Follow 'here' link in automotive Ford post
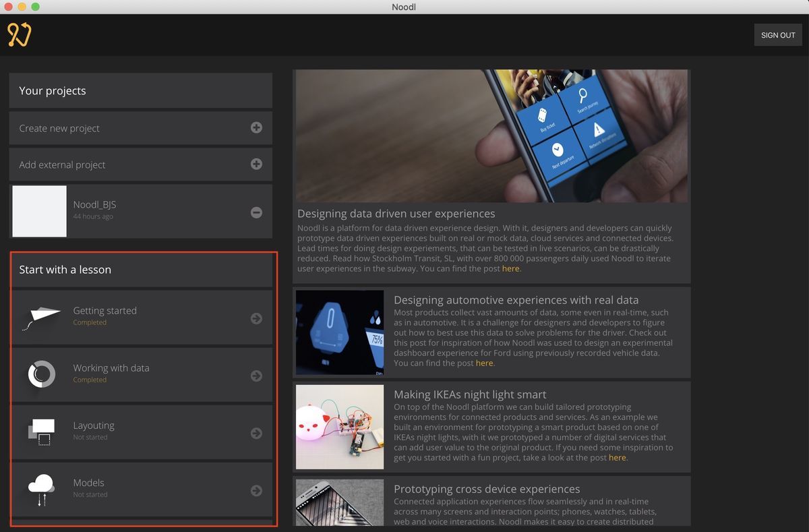This screenshot has width=809, height=532. point(484,363)
